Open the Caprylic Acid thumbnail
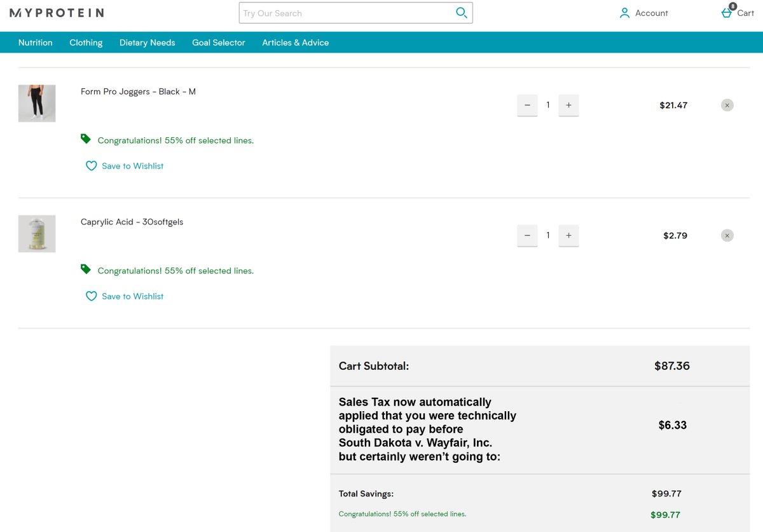This screenshot has height=532, width=763. pyautogui.click(x=37, y=233)
